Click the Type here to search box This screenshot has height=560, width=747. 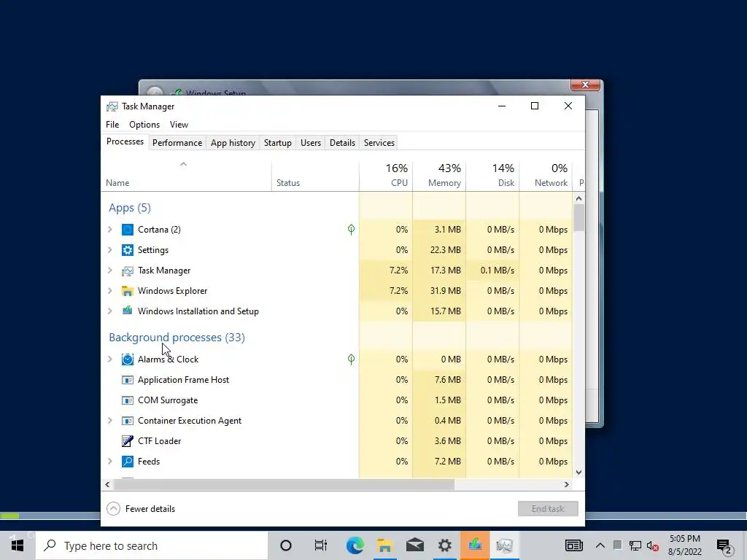pyautogui.click(x=152, y=545)
